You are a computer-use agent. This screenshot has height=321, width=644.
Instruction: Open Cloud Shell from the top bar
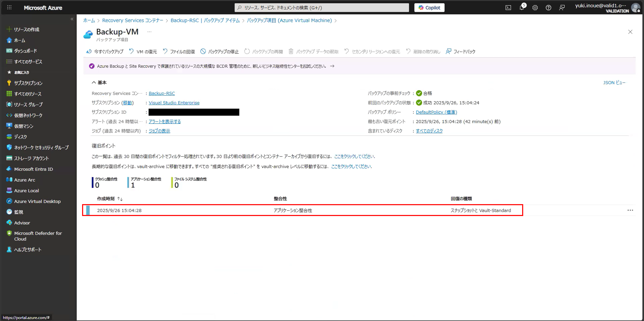508,8
